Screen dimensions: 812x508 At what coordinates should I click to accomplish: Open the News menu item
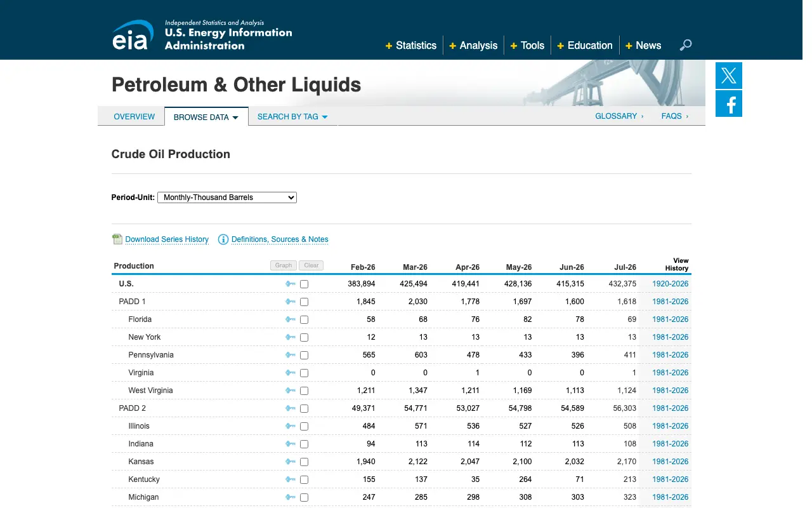[x=643, y=45]
